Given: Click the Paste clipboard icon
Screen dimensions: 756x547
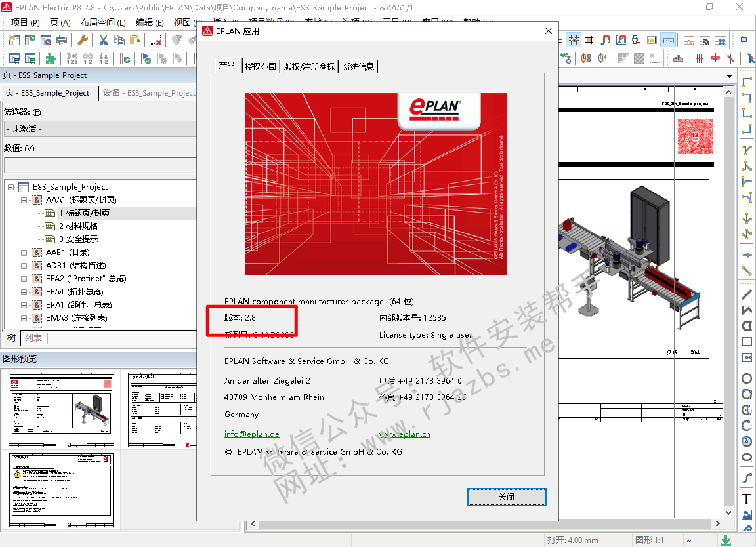Looking at the screenshot, I should tap(135, 40).
